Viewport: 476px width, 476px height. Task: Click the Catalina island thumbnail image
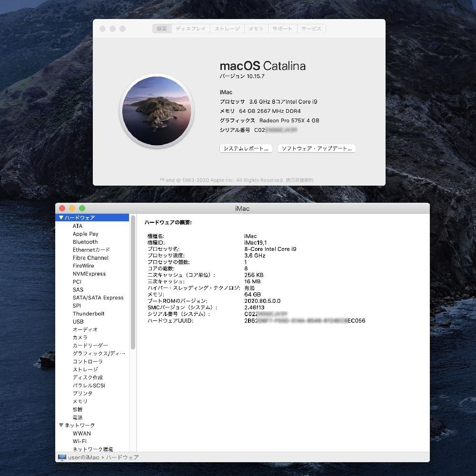157,110
